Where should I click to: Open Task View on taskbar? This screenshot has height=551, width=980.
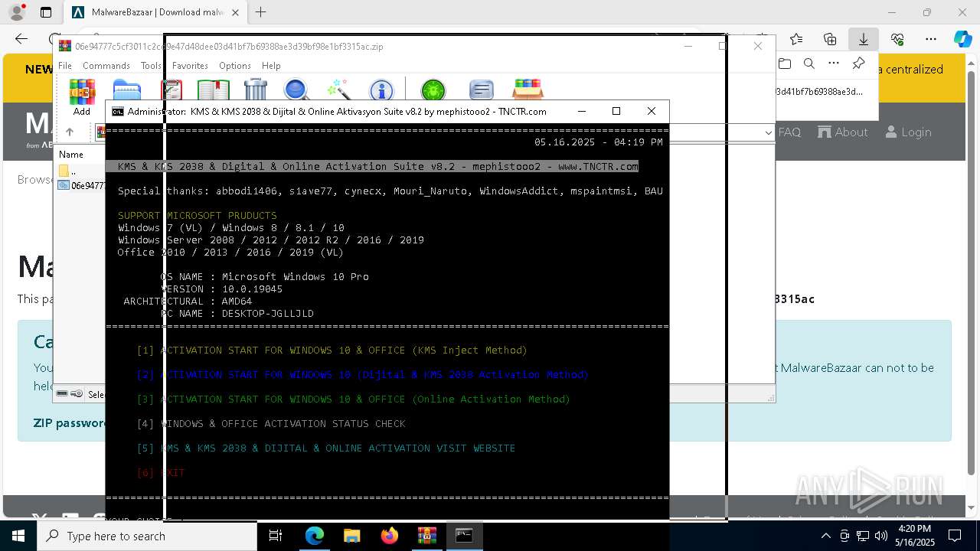276,536
